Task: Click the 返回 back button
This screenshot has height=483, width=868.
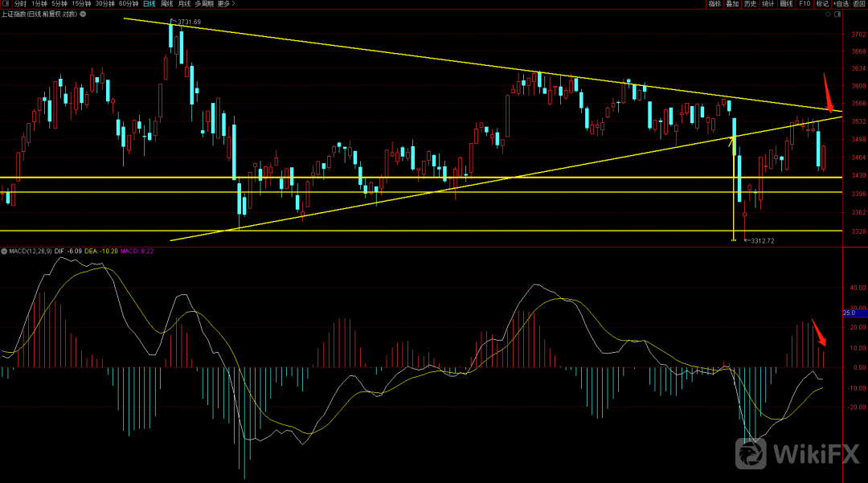Action: (x=859, y=4)
